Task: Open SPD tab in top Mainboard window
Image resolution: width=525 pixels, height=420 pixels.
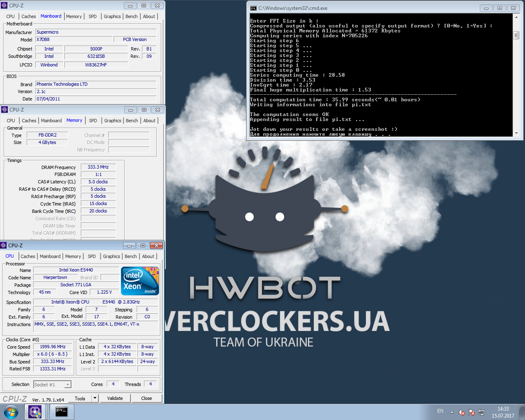Action: coord(93,16)
